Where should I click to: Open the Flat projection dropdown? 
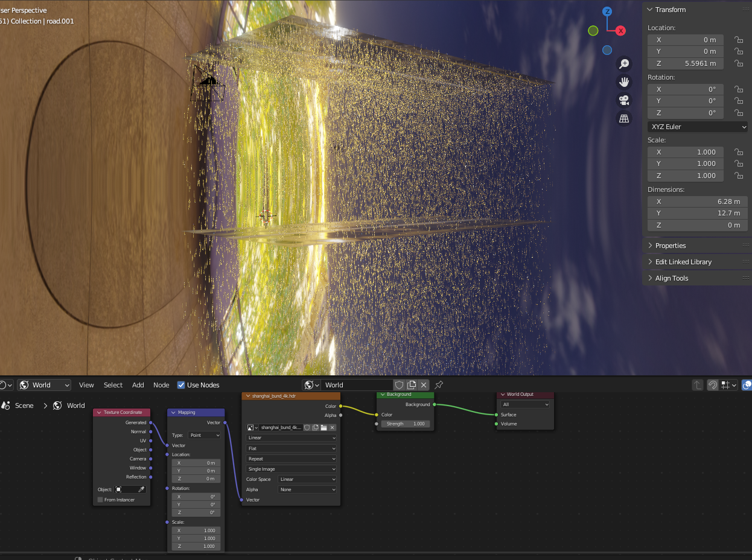(x=291, y=448)
